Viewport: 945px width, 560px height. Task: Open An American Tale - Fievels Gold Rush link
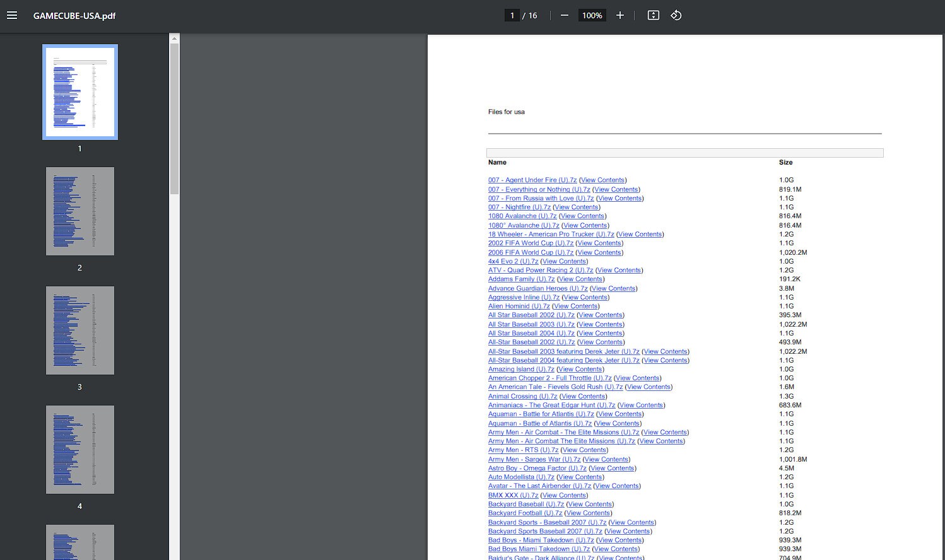(555, 387)
